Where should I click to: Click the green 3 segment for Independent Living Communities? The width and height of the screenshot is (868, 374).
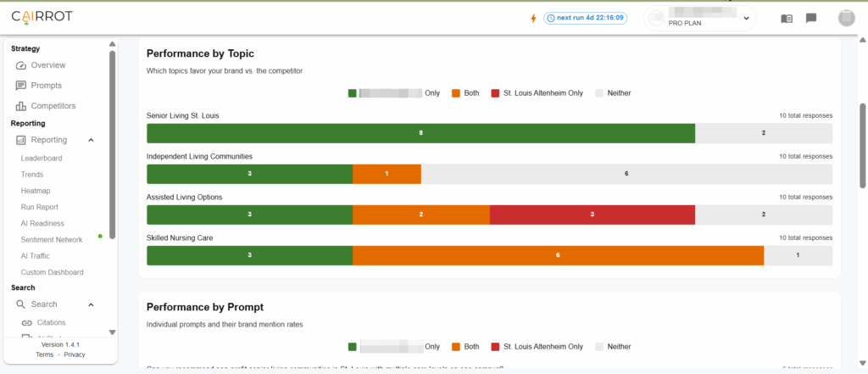tap(250, 174)
